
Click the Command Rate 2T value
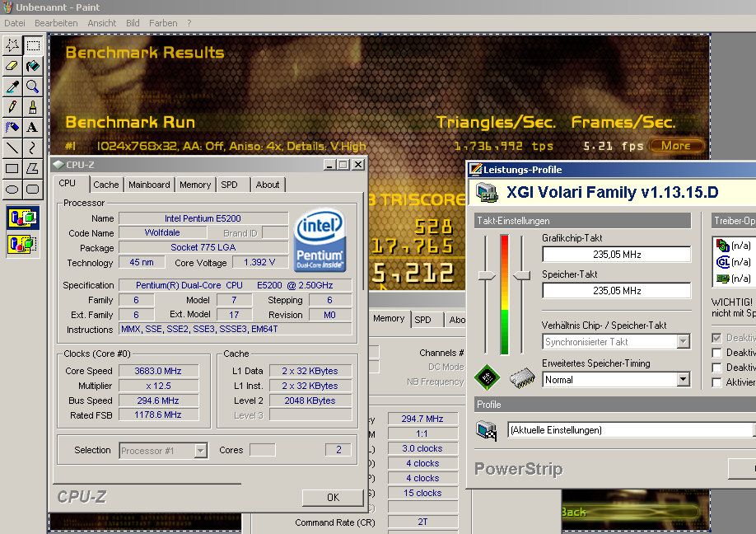point(422,522)
